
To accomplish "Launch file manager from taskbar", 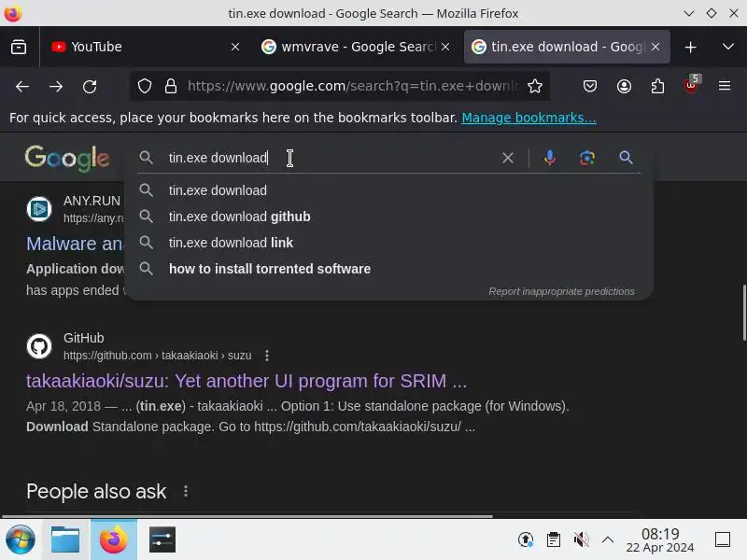I will click(65, 540).
